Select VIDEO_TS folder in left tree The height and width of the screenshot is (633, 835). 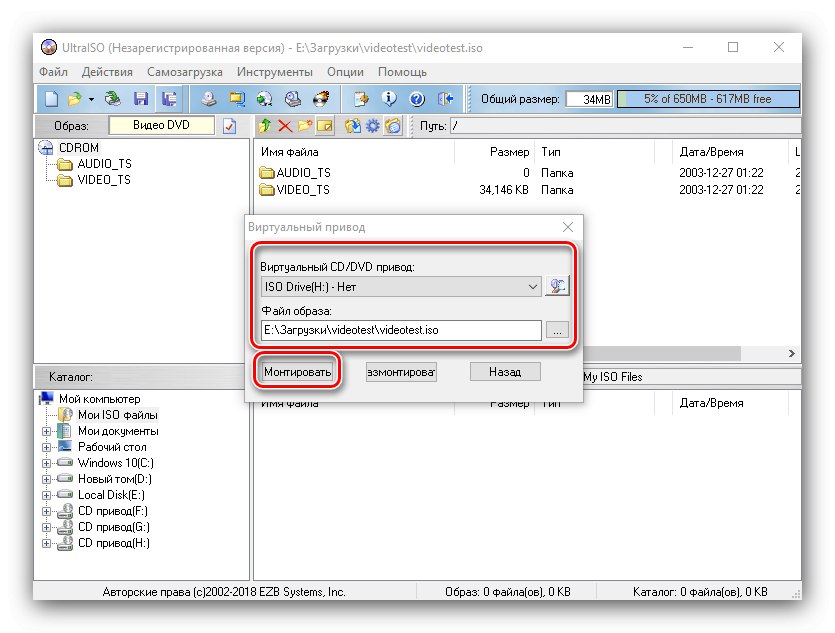coord(104,179)
